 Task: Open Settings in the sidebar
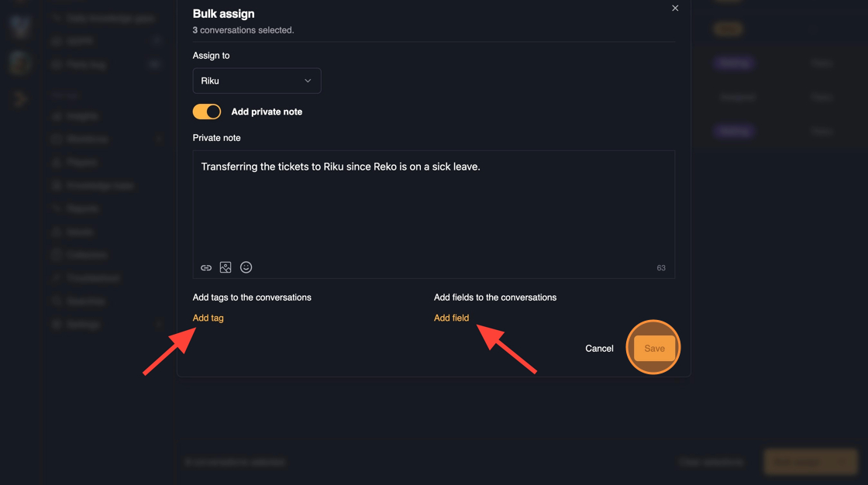point(83,325)
